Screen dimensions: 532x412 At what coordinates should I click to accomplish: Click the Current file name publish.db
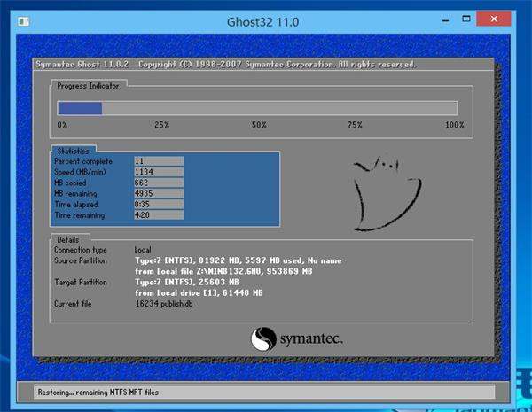click(163, 303)
